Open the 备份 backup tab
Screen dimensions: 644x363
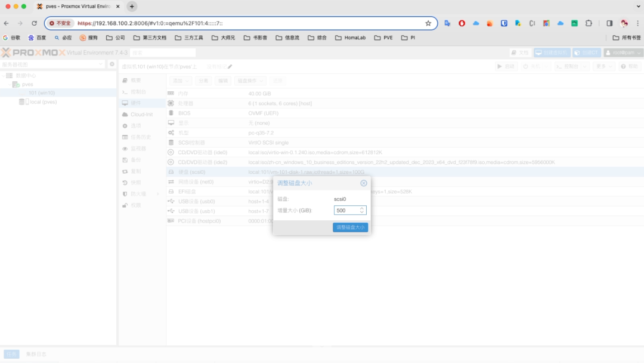[135, 160]
